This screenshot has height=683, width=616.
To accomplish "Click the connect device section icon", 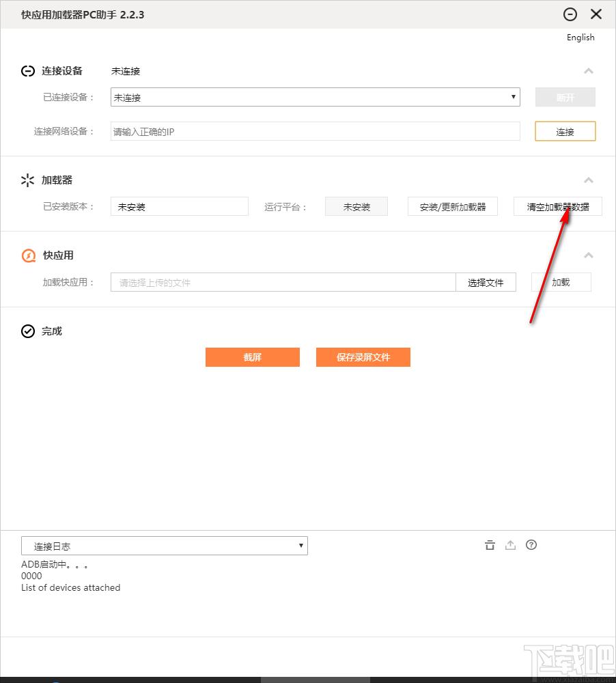I will pyautogui.click(x=28, y=71).
